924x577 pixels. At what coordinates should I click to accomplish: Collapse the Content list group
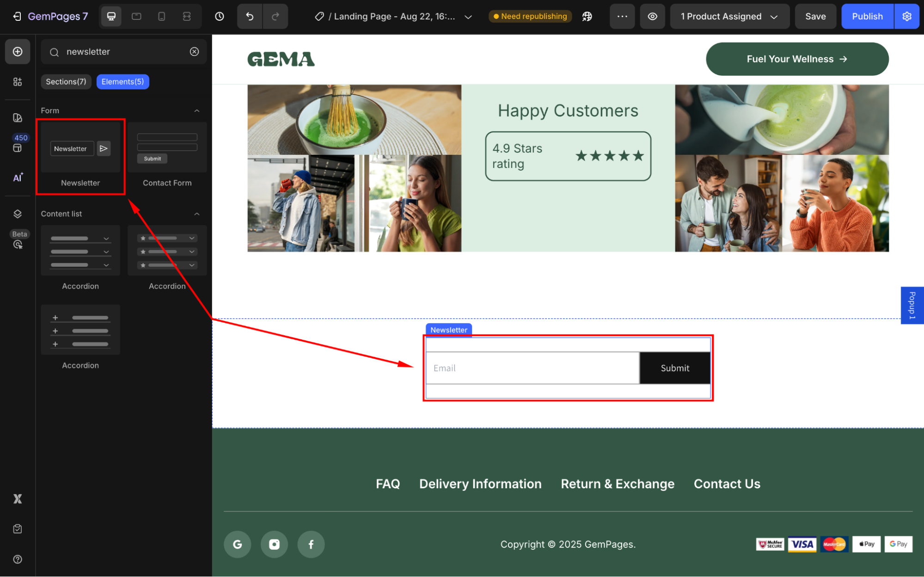pos(197,214)
